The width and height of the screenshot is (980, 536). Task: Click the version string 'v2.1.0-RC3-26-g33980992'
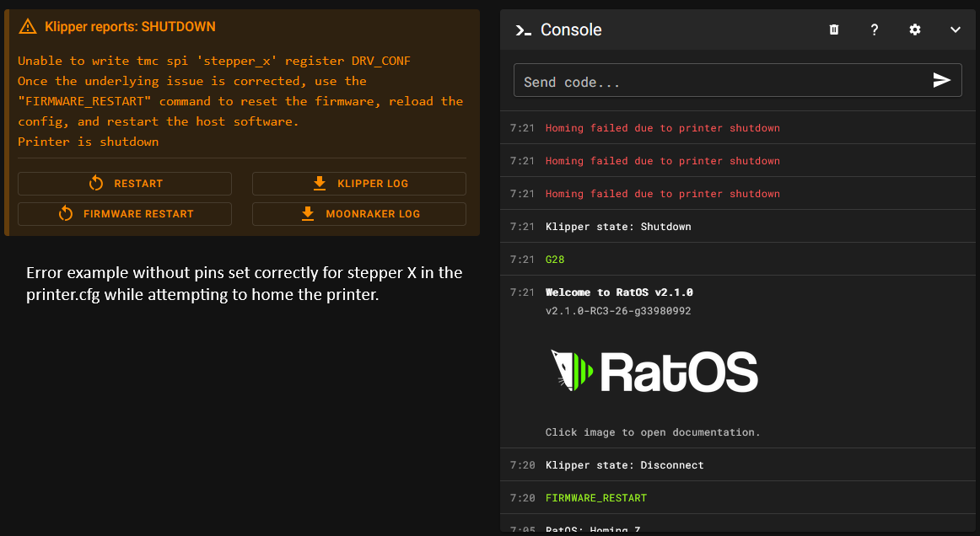(618, 311)
